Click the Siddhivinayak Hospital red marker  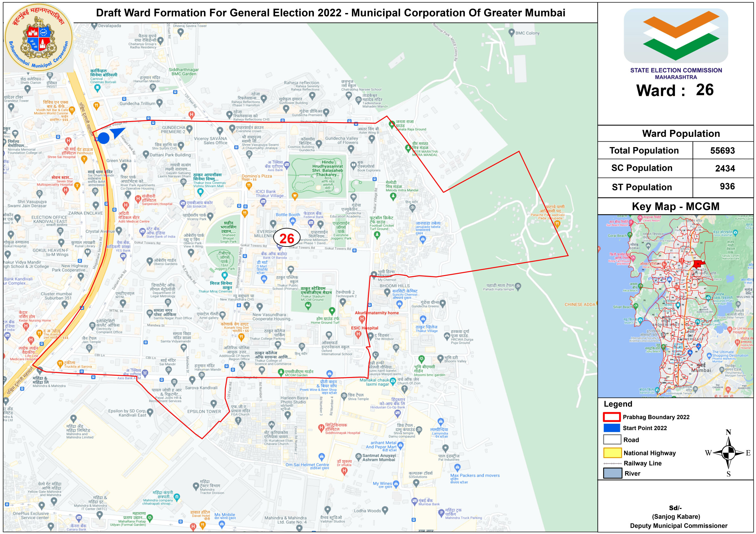(x=321, y=428)
